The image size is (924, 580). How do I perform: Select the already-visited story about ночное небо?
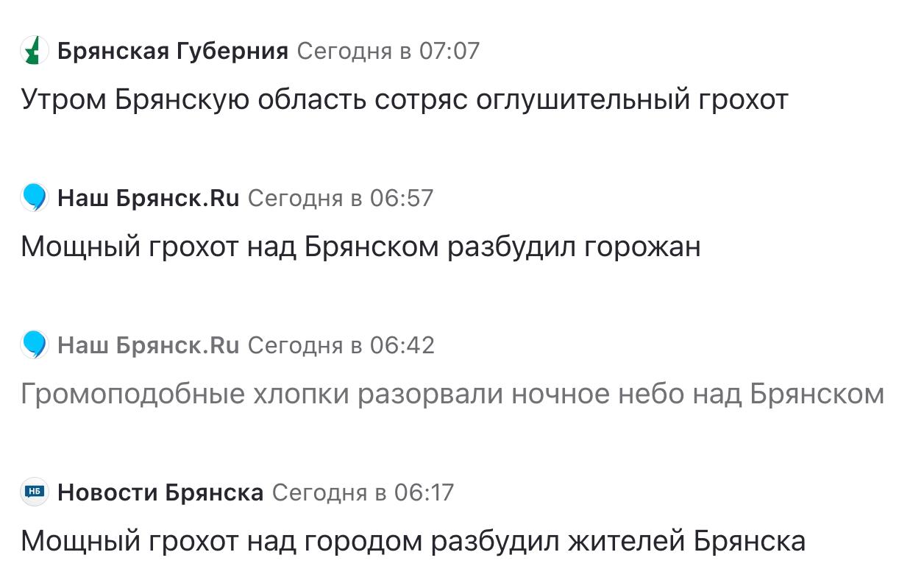(452, 395)
